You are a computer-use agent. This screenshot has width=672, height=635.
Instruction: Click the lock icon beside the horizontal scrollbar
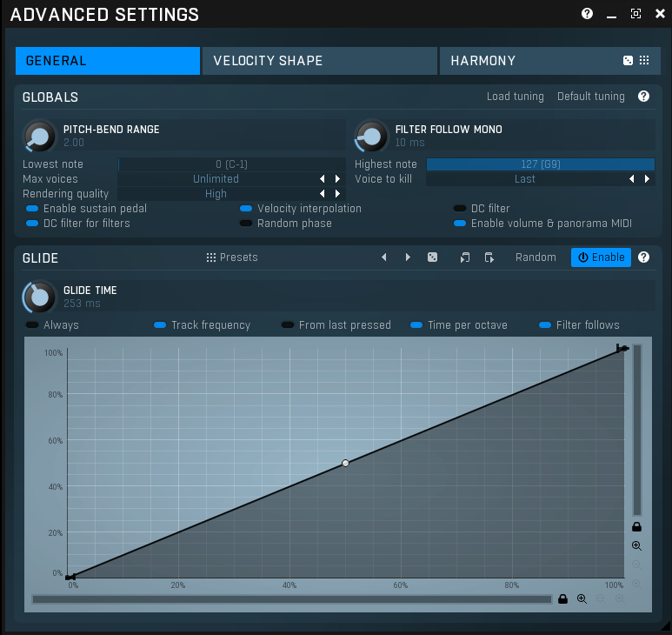pyautogui.click(x=563, y=599)
